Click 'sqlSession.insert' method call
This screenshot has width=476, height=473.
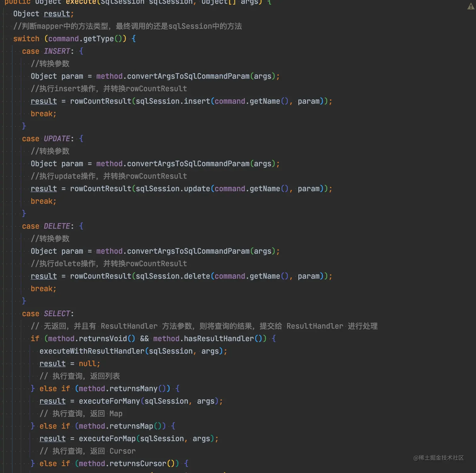[173, 101]
